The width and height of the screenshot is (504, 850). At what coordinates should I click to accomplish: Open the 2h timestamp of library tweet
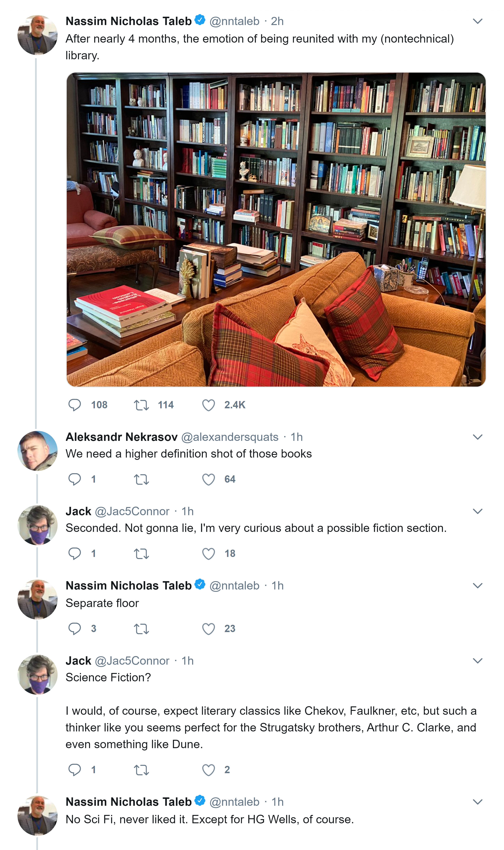coord(277,22)
